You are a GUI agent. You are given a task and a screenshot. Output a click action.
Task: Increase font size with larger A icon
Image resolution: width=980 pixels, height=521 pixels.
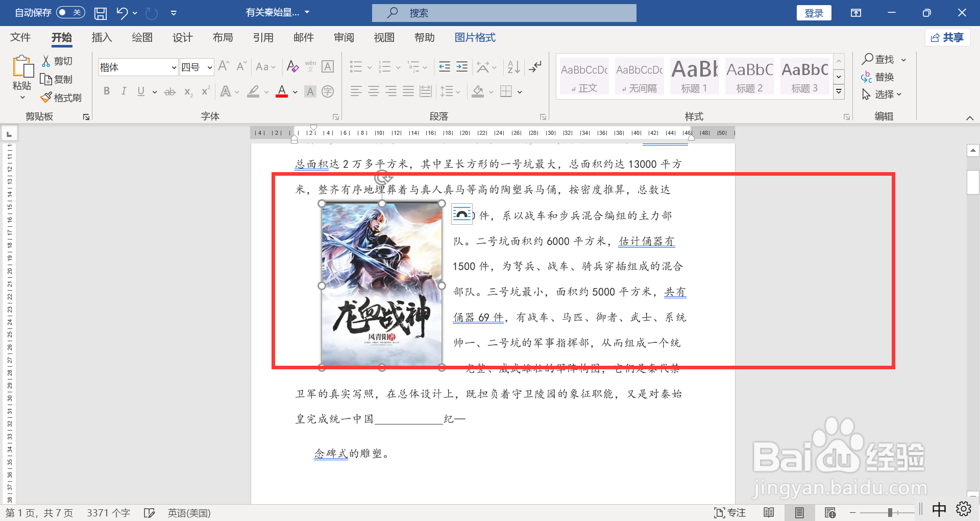click(x=224, y=66)
